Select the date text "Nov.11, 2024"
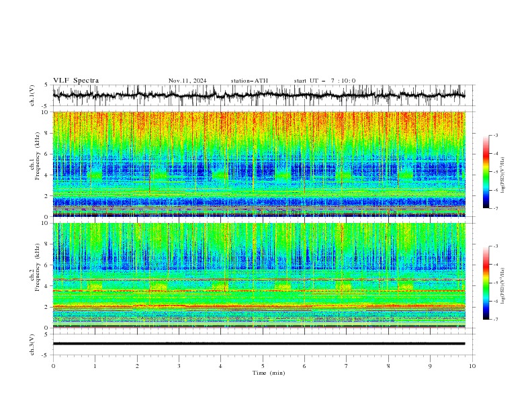The image size is (532, 411). pyautogui.click(x=187, y=81)
